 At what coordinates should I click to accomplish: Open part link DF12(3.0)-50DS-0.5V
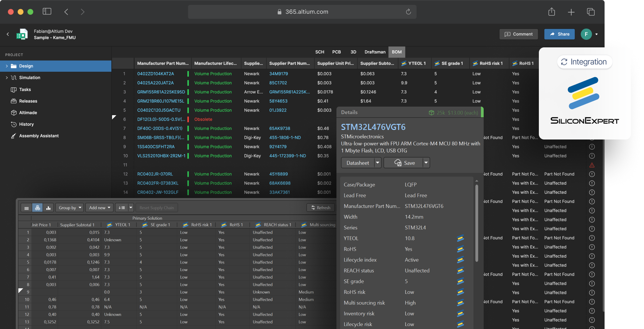pos(161,119)
